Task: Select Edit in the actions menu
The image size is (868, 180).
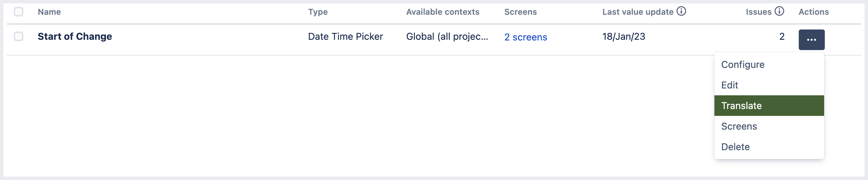Action: point(730,85)
